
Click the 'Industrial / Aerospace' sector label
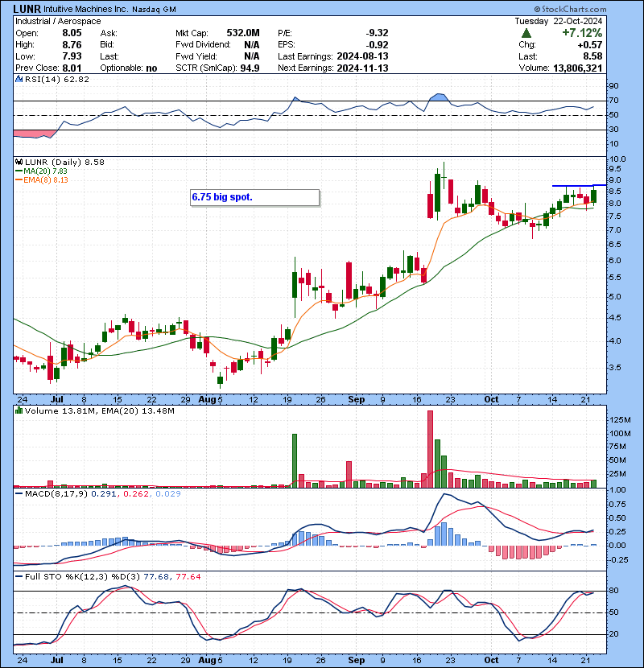click(x=58, y=21)
